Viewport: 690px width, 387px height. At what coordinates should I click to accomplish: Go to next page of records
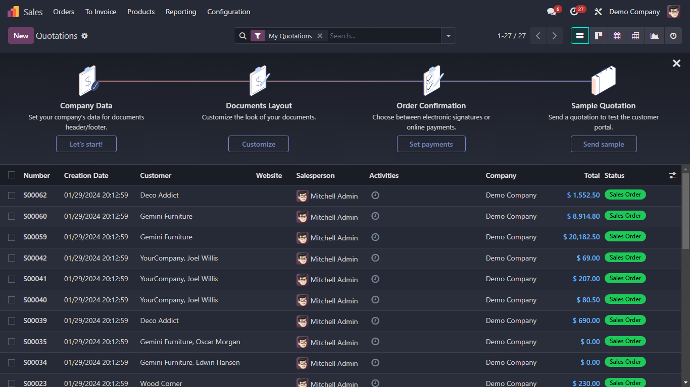(x=554, y=36)
